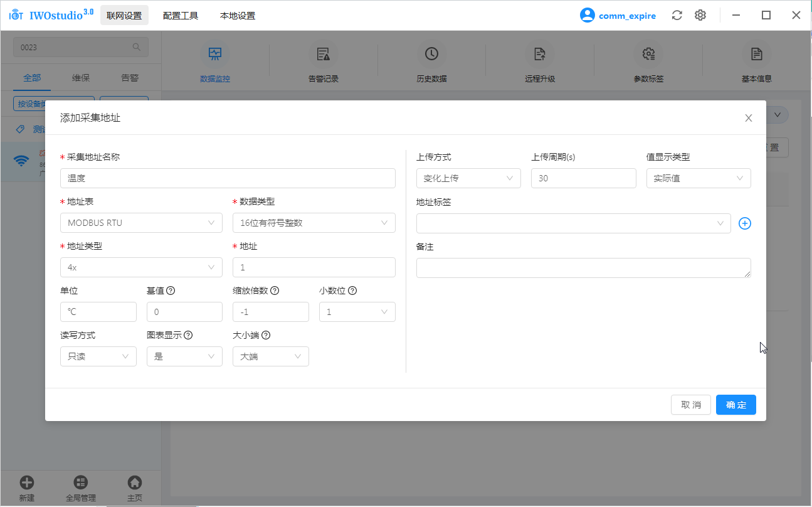Open the 读写方式 dropdown set to 只读
The width and height of the screenshot is (812, 507).
click(98, 356)
